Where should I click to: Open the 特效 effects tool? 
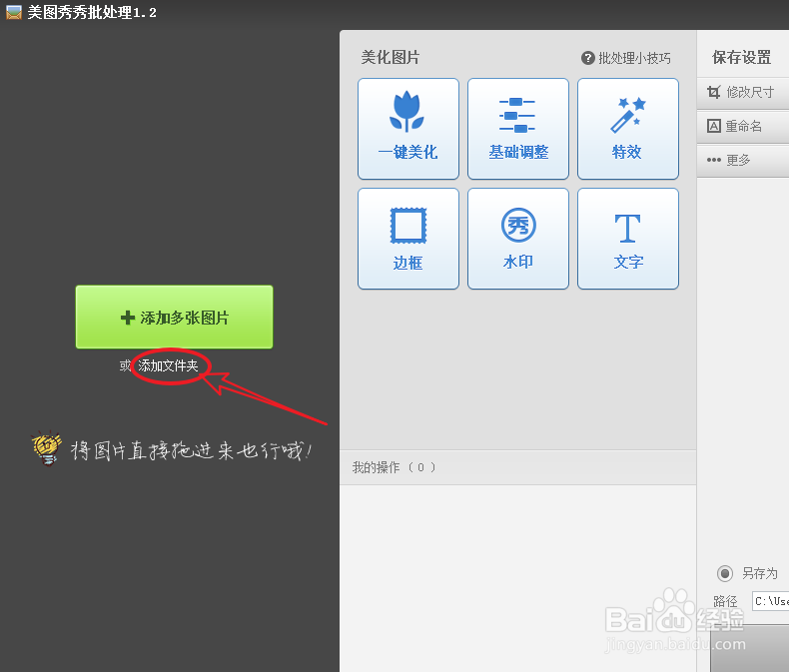(628, 129)
